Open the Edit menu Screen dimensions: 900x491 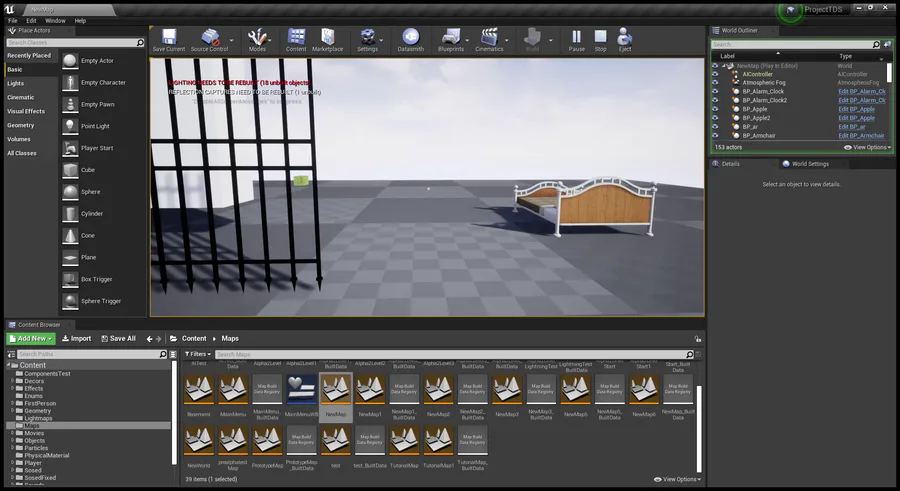pos(31,21)
